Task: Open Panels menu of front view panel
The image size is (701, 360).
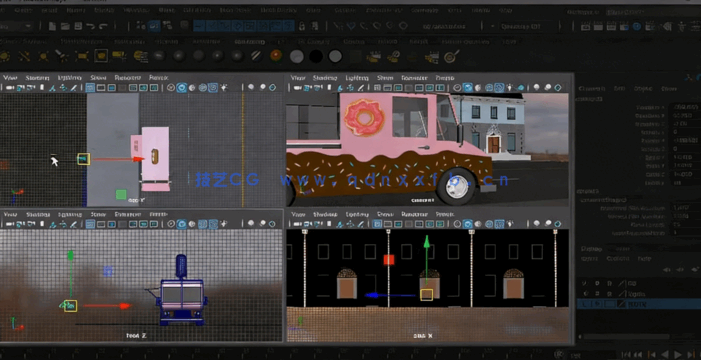Action: pyautogui.click(x=158, y=214)
